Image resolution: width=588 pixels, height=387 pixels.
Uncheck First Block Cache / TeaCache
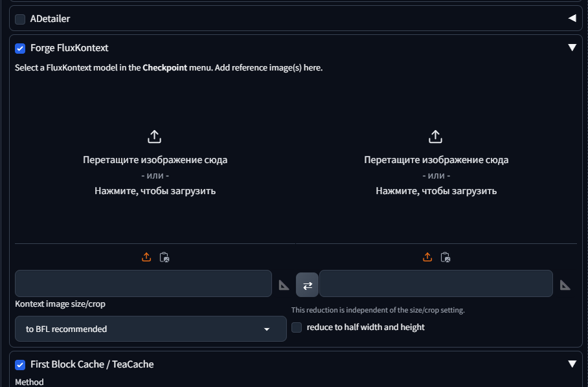(x=20, y=364)
